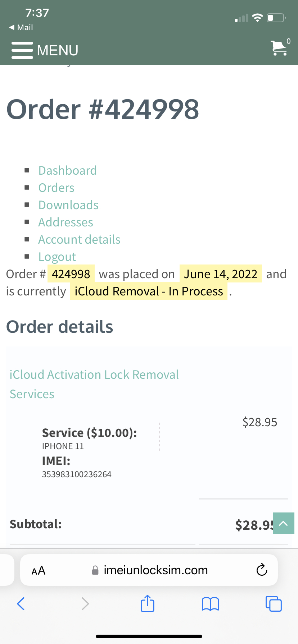Open the shopping cart

coord(279,48)
